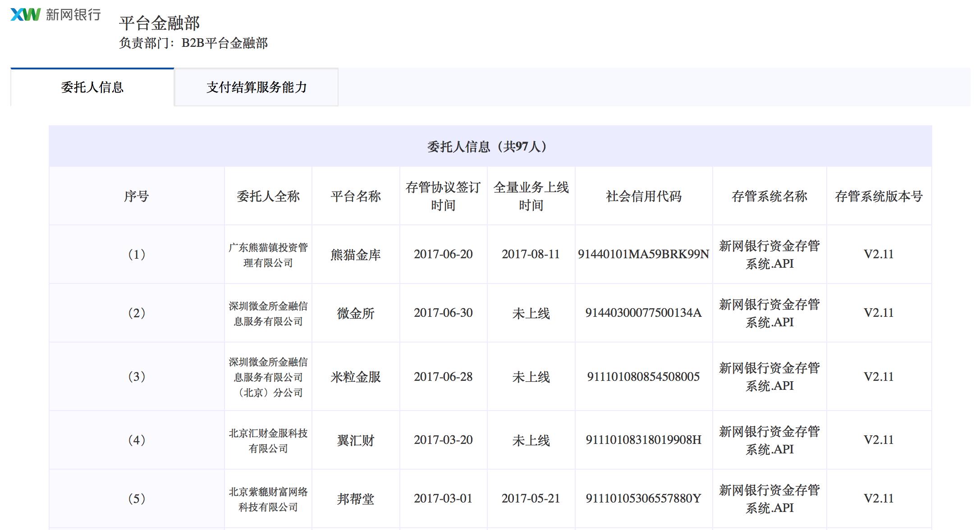The image size is (980, 530).
Task: Click credit code 91440300077500134A
Action: (x=644, y=313)
